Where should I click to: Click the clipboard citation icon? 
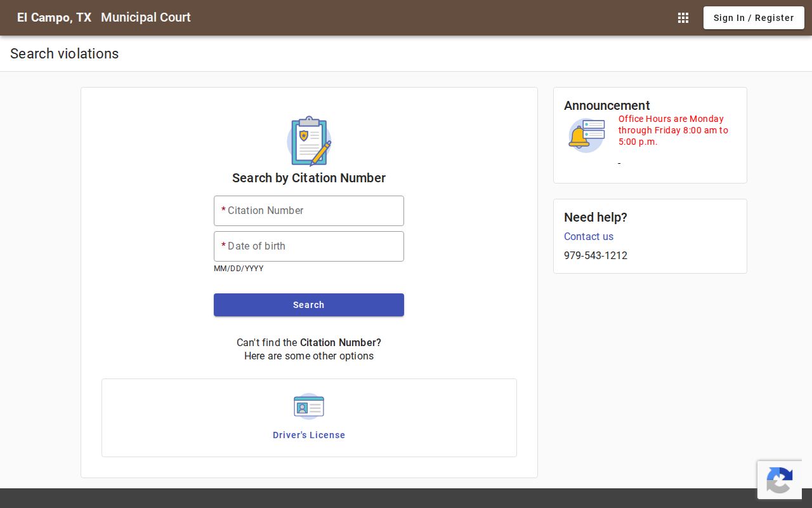point(309,141)
